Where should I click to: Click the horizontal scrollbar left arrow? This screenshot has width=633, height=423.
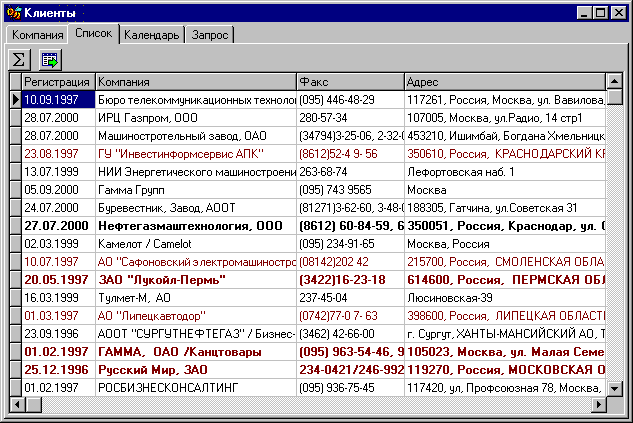[17, 404]
